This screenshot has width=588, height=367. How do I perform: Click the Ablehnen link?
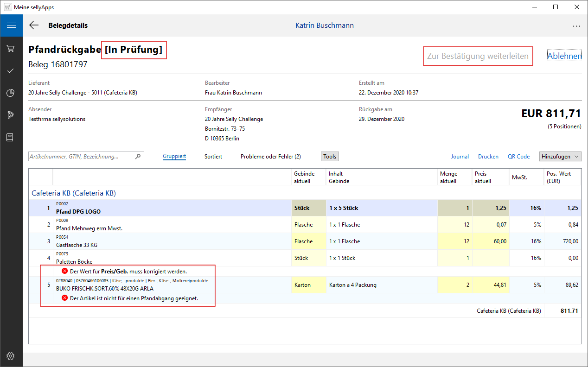564,56
